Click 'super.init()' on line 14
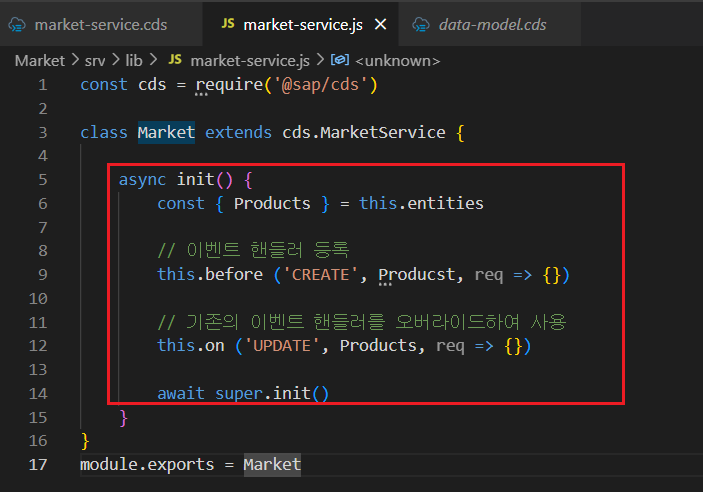This screenshot has height=492, width=703. pyautogui.click(x=272, y=393)
